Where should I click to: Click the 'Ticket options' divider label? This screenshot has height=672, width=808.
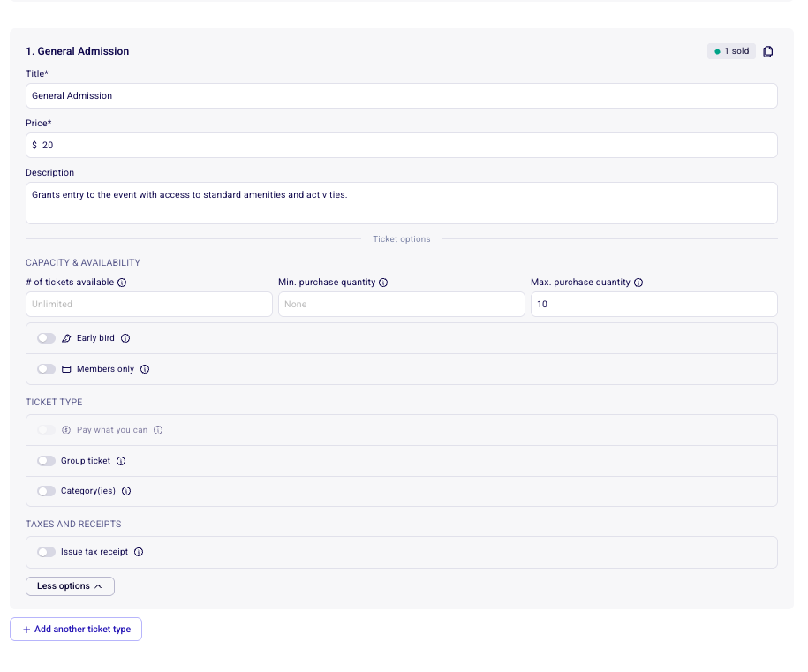[402, 239]
